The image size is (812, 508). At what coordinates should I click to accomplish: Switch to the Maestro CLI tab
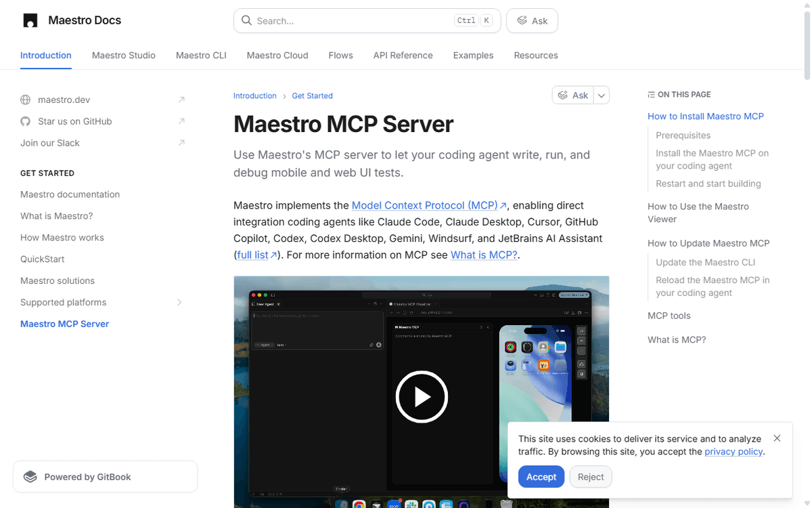click(x=201, y=56)
